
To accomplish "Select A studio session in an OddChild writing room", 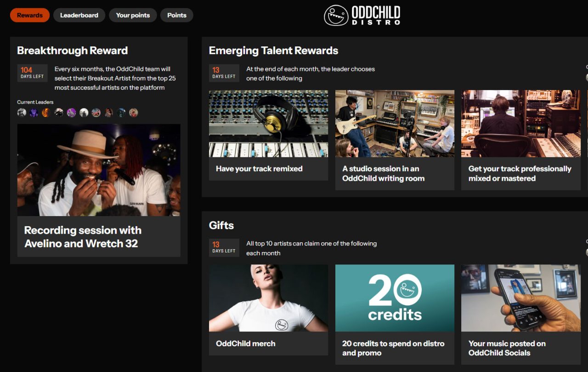I will tap(383, 173).
